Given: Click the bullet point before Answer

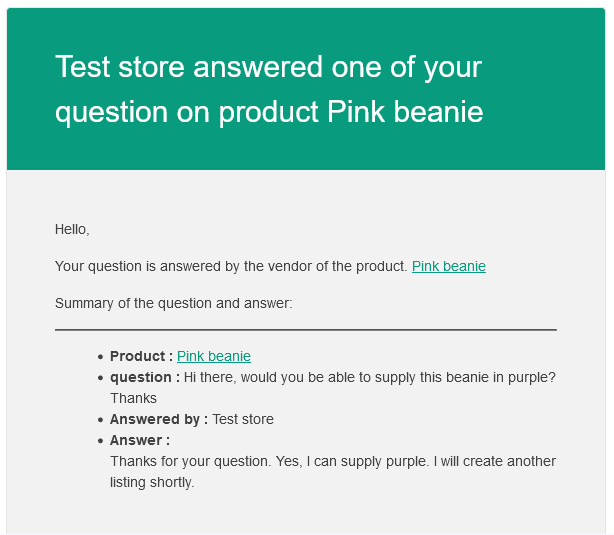Looking at the screenshot, I should click(101, 441).
